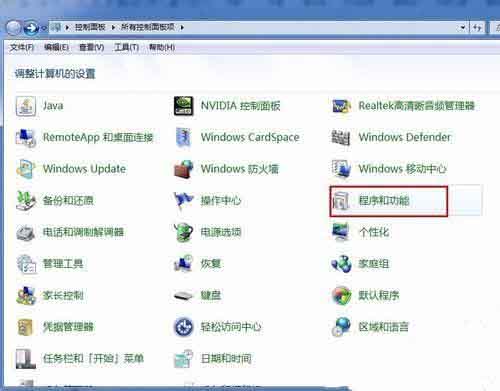Open the 凭据管理器 link text

(x=68, y=327)
